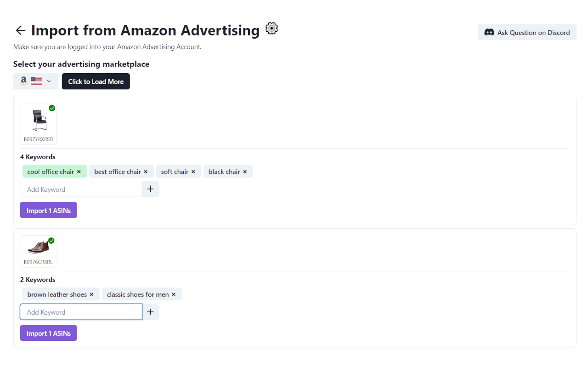Screen dimensions: 588x368
Task: Open 'Ask Question on Discord'
Action: 527,32
